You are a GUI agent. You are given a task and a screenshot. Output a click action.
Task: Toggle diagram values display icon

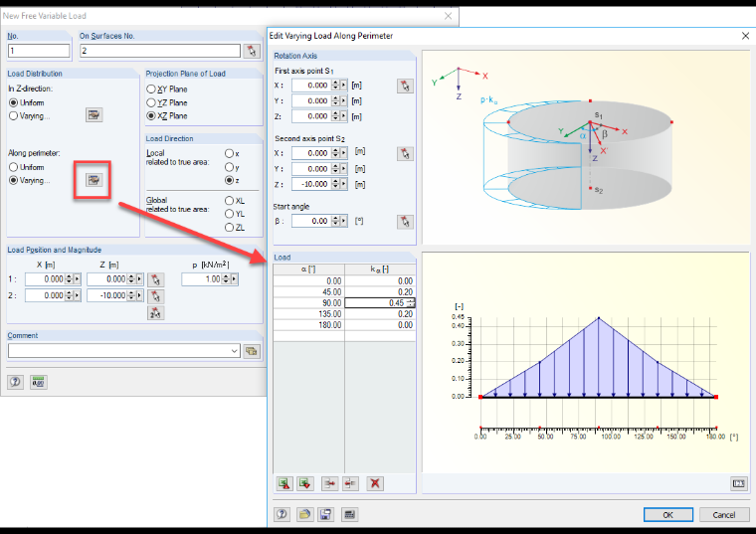[x=739, y=483]
